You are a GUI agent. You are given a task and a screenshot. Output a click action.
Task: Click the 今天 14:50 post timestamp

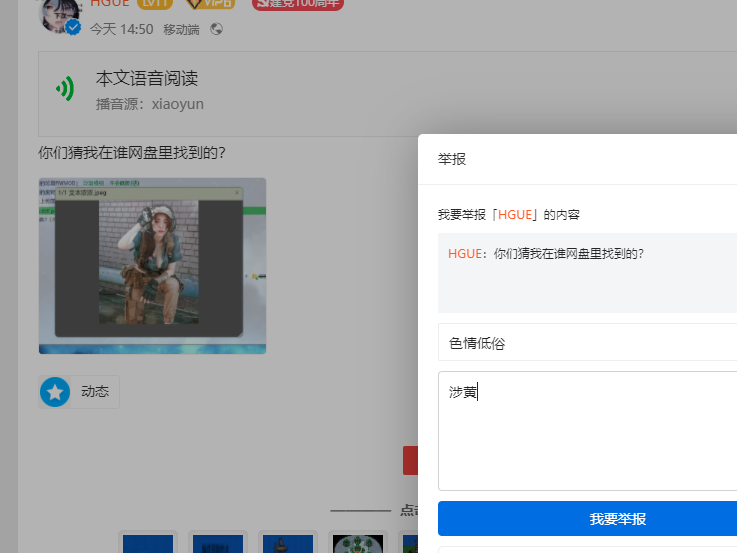pyautogui.click(x=121, y=29)
